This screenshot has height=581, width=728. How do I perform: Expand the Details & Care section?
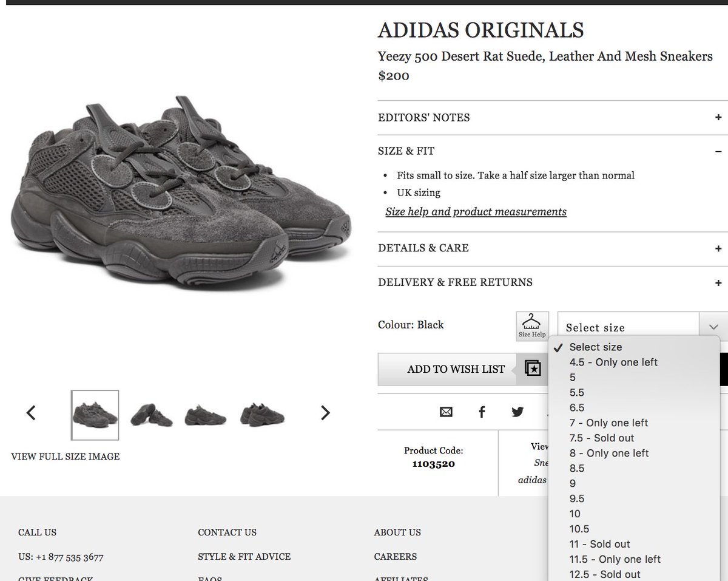pyautogui.click(x=718, y=248)
